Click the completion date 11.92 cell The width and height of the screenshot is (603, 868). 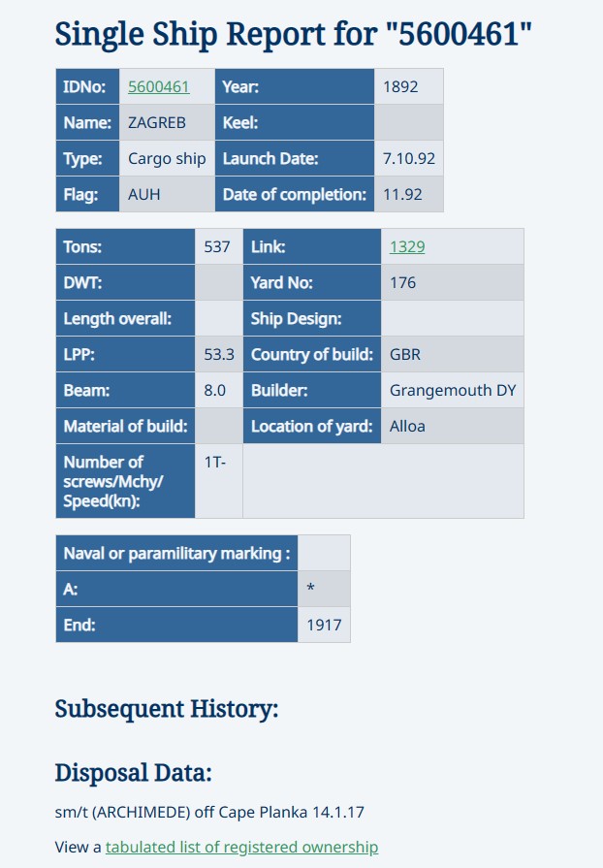click(402, 195)
